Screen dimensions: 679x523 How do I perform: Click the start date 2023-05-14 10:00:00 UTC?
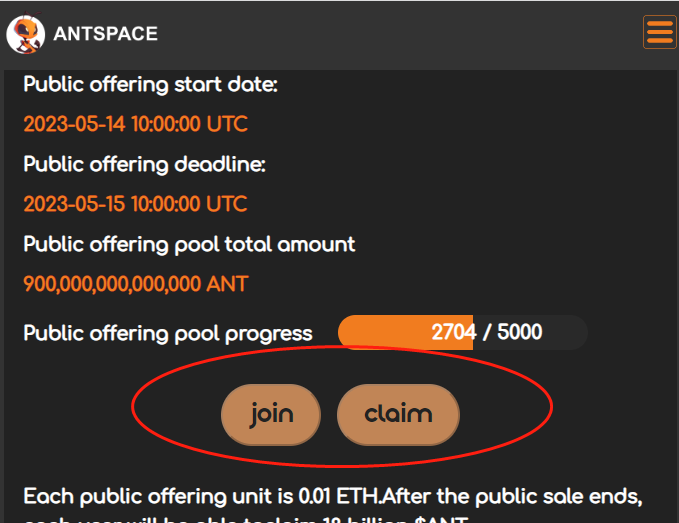[x=136, y=124]
